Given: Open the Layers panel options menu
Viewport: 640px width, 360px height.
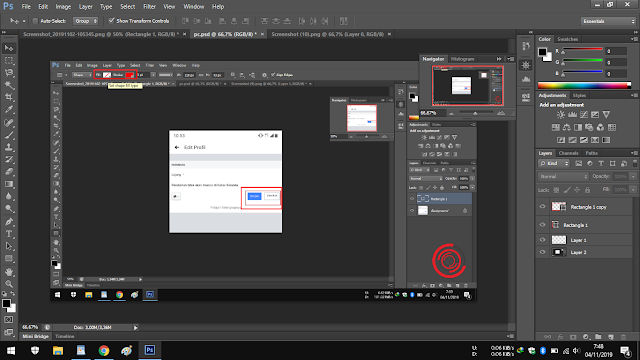Looking at the screenshot, I should tap(634, 153).
